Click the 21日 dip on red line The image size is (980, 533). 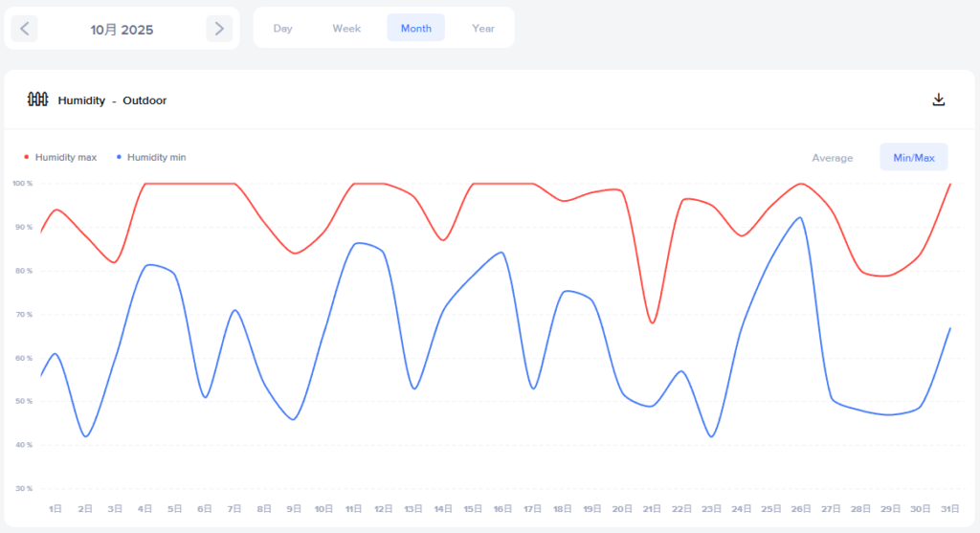tap(653, 322)
